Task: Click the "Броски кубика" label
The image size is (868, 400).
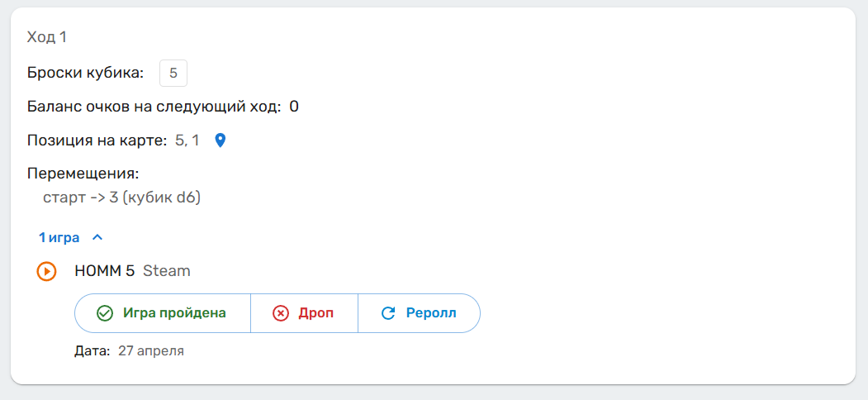Action: pyautogui.click(x=85, y=73)
